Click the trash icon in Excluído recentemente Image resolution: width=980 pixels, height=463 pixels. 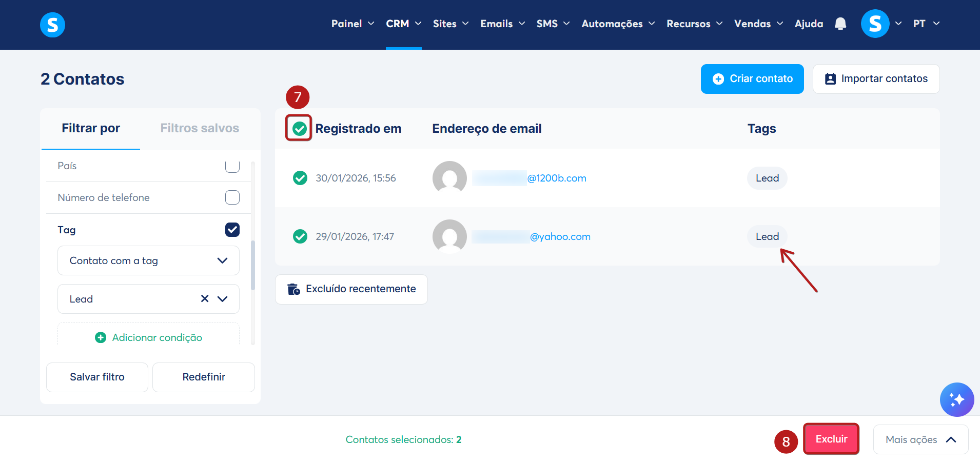pos(293,289)
